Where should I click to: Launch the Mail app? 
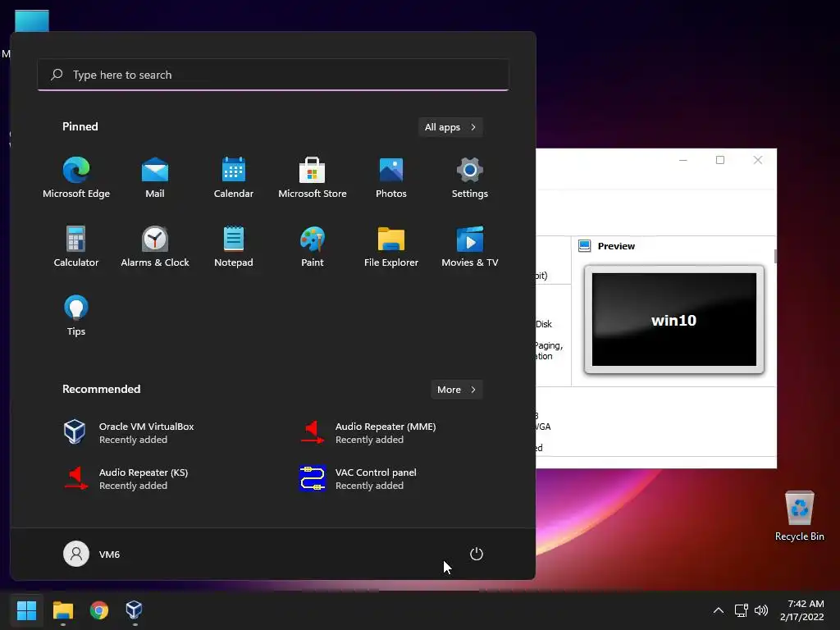pyautogui.click(x=155, y=178)
